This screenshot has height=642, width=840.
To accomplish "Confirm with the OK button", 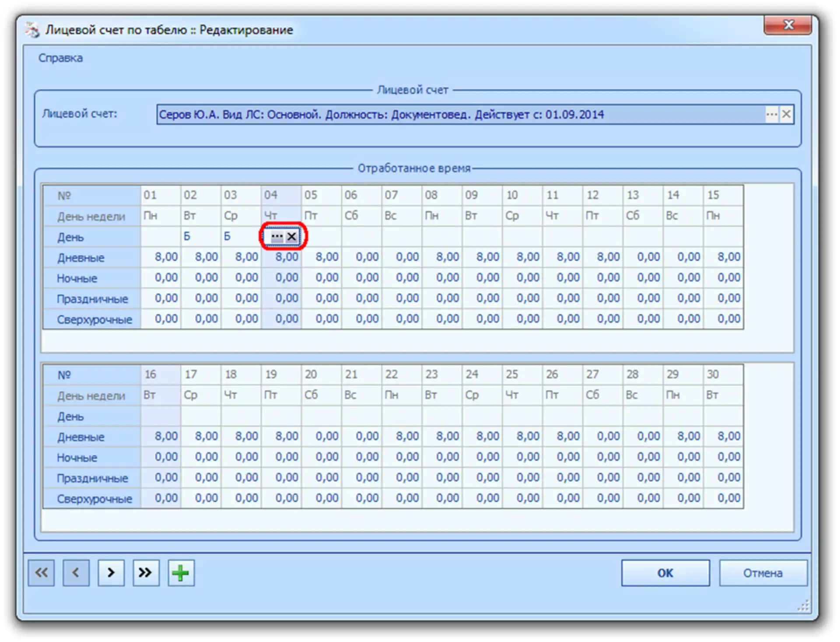I will point(665,573).
